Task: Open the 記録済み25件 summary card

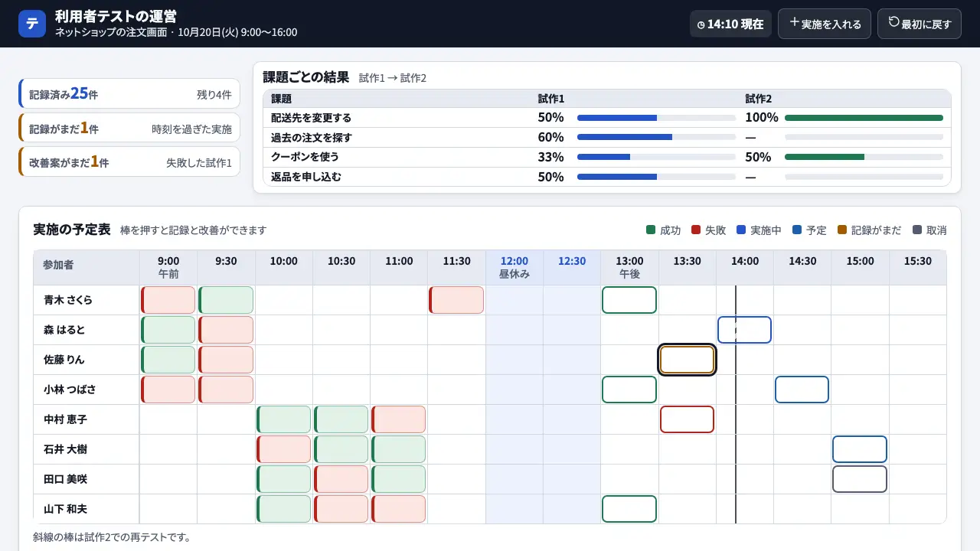Action: (x=129, y=93)
